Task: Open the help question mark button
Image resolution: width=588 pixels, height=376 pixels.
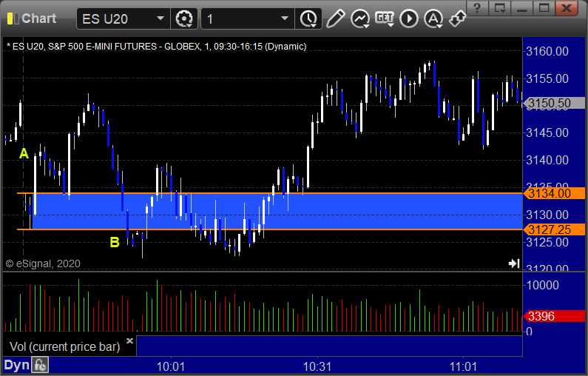Action: click(x=477, y=8)
